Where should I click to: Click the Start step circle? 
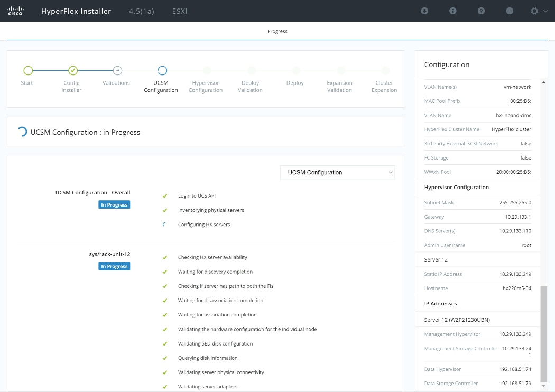[28, 70]
